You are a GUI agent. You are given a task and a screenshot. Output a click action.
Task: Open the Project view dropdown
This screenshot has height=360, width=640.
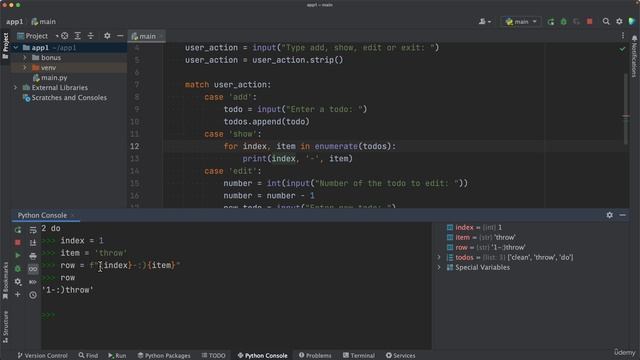click(x=38, y=36)
